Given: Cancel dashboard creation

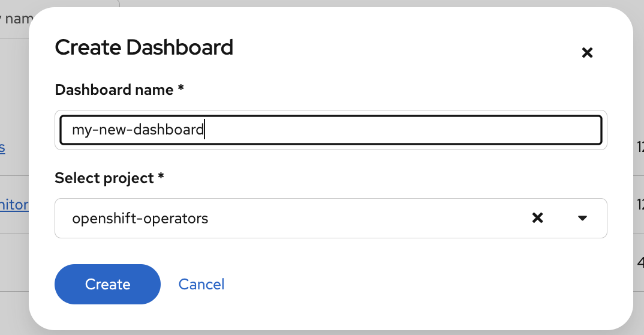Looking at the screenshot, I should click(x=201, y=284).
